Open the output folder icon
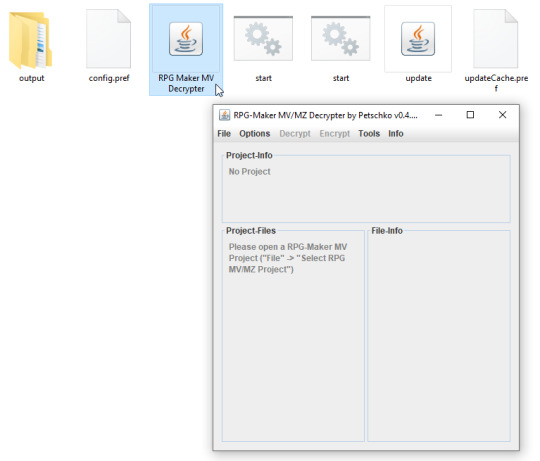The height and width of the screenshot is (461, 540). [x=30, y=40]
